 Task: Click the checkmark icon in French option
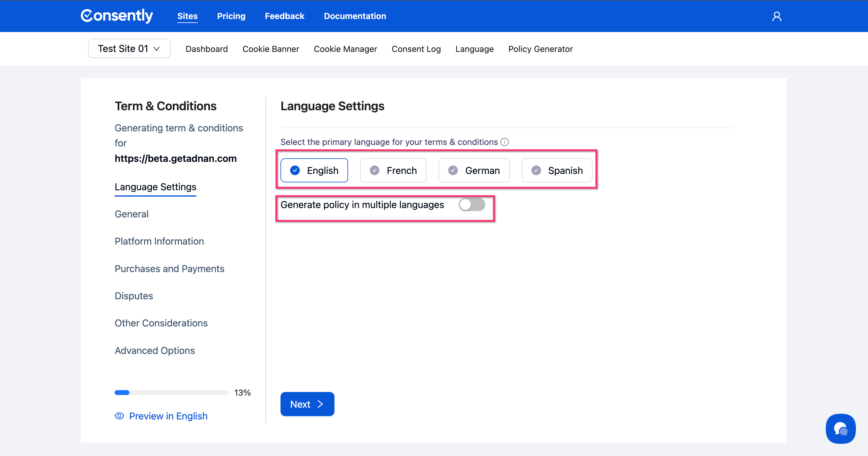click(x=374, y=170)
